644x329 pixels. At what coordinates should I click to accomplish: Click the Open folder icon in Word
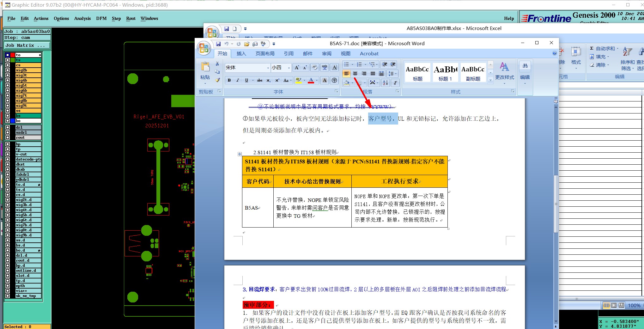pos(247,44)
